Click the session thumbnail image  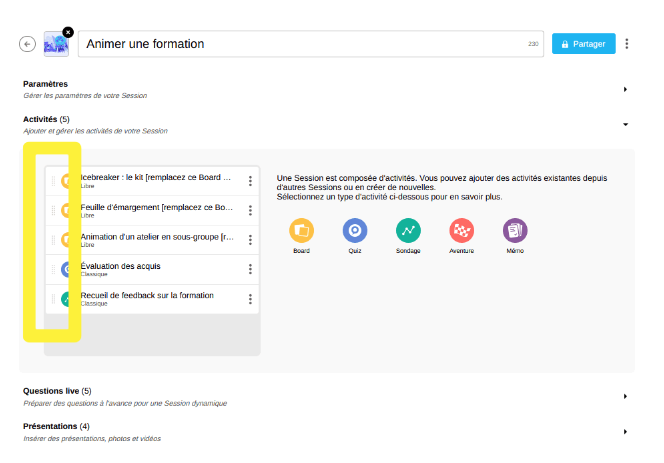[56, 46]
